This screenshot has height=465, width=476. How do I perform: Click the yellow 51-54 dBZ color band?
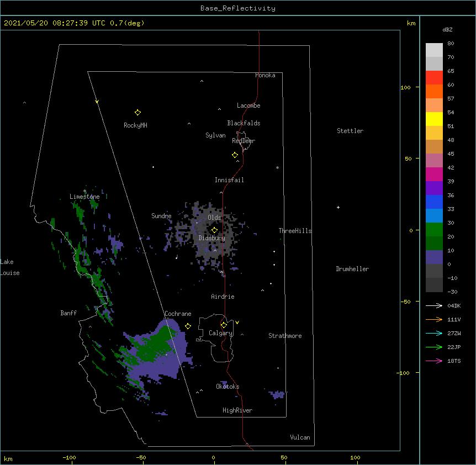[434, 119]
